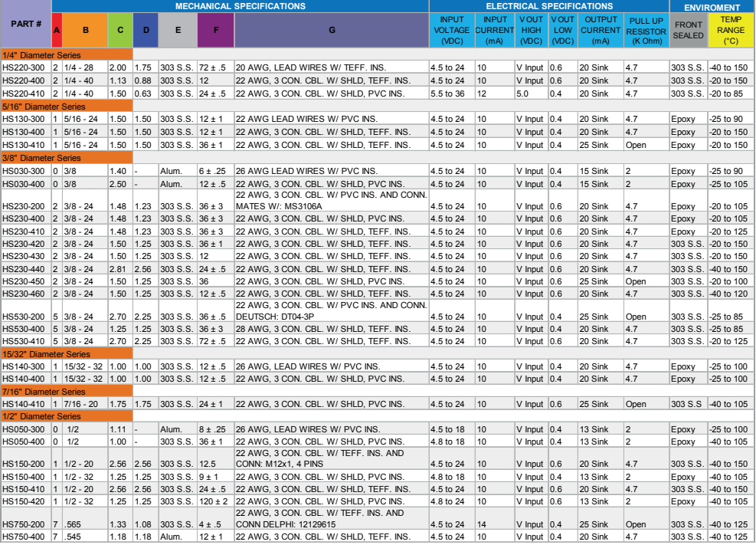Click the INPUT VOLTAGE (VDC) header
The image size is (756, 545).
point(452,30)
